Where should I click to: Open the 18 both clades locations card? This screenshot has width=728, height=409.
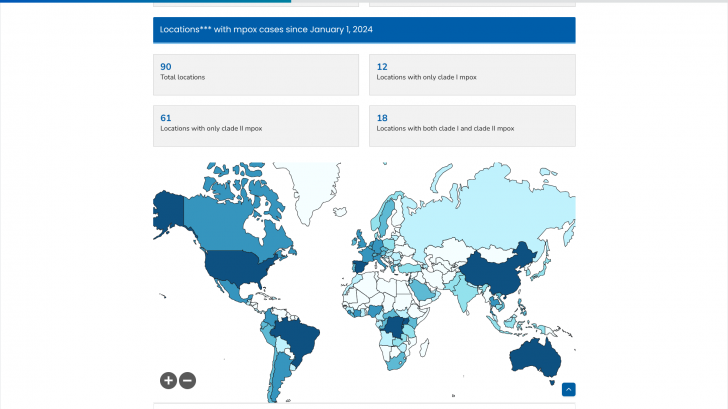(471, 125)
